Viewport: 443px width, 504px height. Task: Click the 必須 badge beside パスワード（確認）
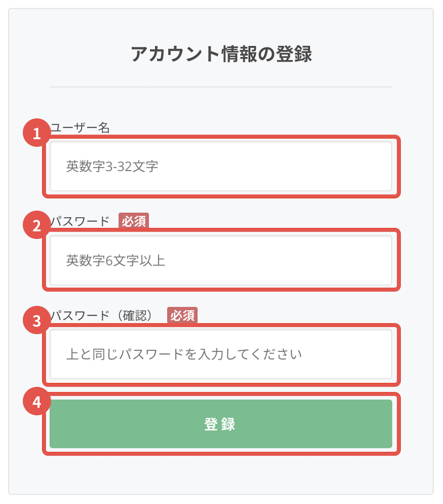(182, 315)
